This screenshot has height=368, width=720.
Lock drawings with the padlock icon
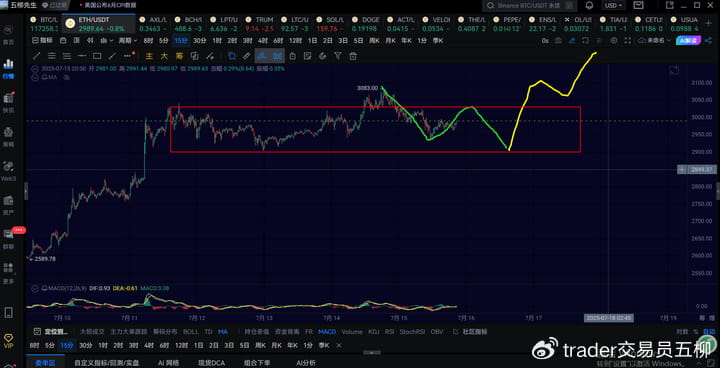point(292,56)
